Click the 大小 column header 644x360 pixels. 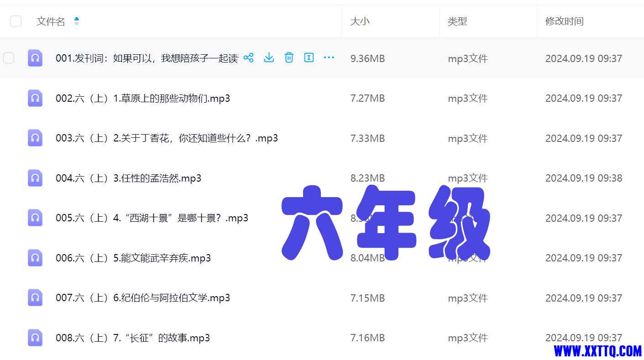(360, 21)
